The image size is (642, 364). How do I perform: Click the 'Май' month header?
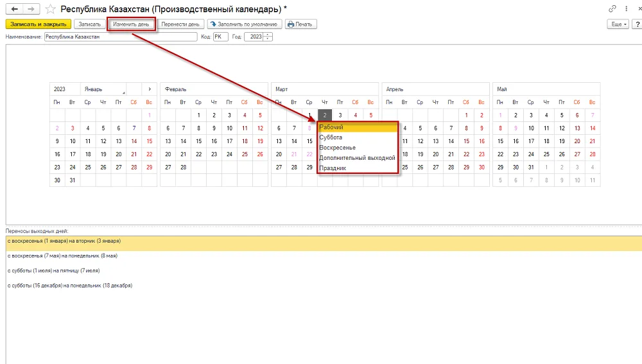(x=502, y=89)
